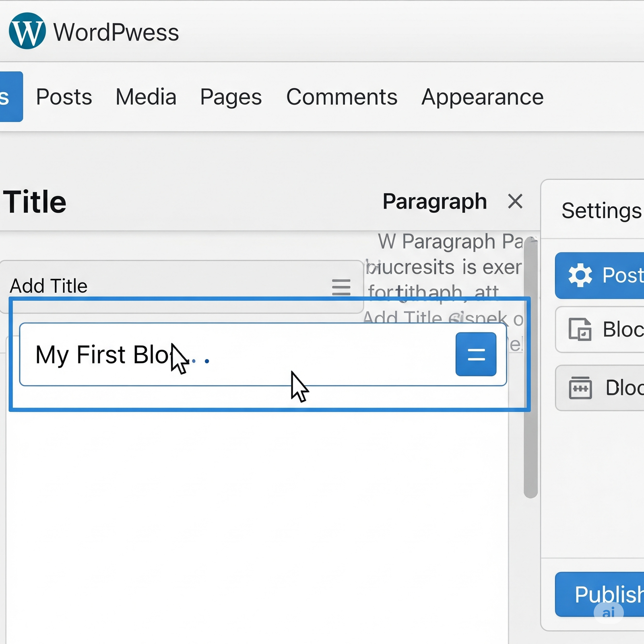
Task: Click the WordPwess site name
Action: [x=116, y=32]
